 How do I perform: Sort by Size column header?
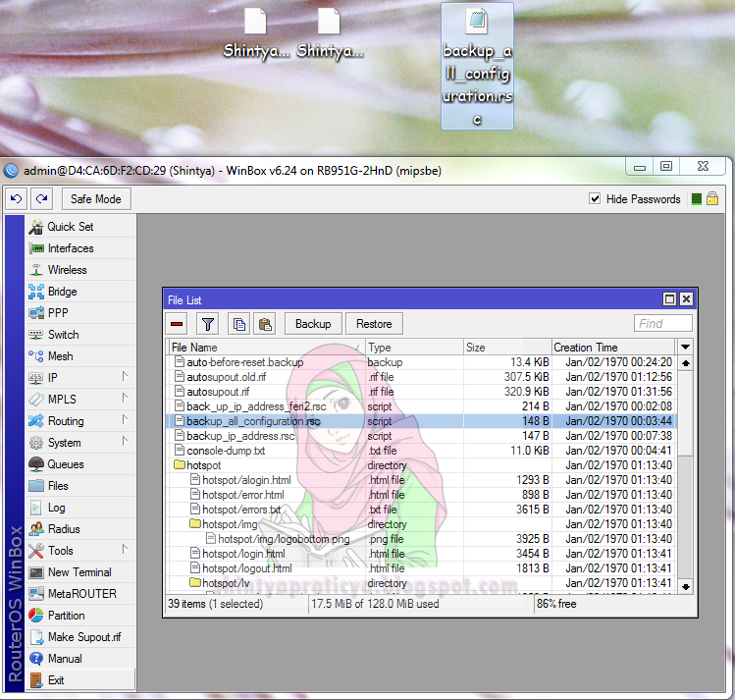click(507, 348)
